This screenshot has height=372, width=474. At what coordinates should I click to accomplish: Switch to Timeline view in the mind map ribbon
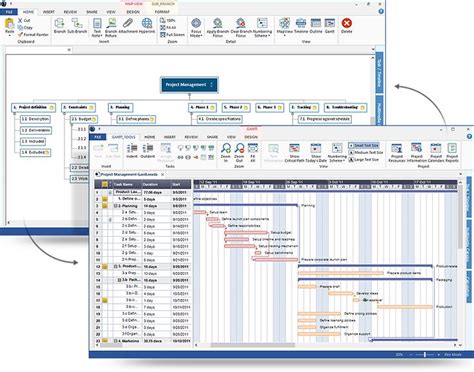tap(301, 26)
